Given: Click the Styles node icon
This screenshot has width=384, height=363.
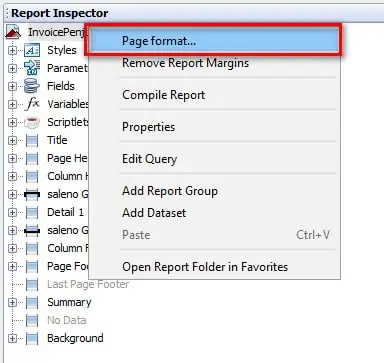Looking at the screenshot, I should (32, 50).
